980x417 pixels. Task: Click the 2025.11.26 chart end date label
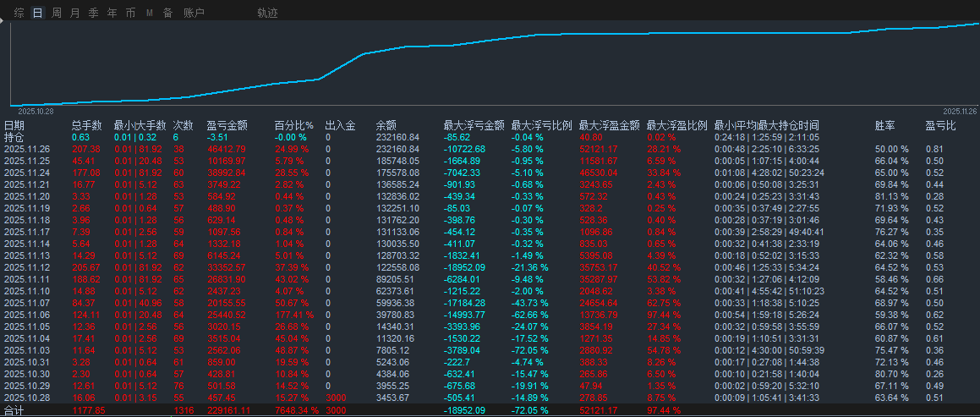960,111
